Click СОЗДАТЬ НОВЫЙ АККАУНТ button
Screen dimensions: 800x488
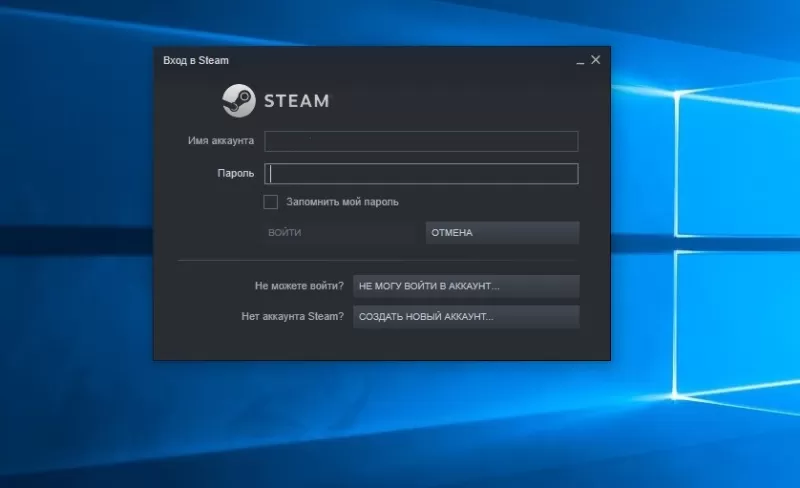point(466,316)
